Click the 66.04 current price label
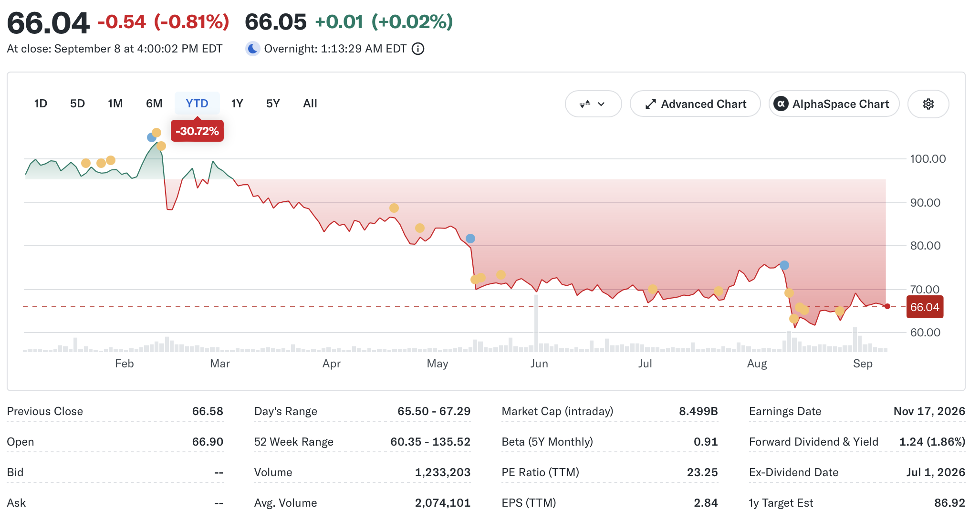 [x=925, y=307]
